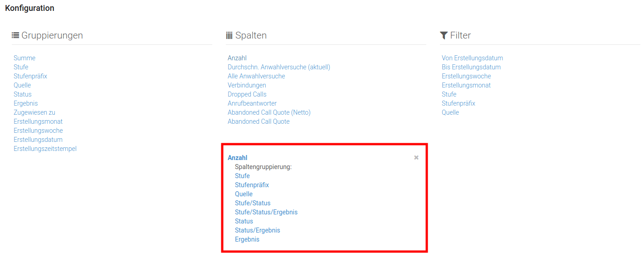Select the Dropped Calls column
This screenshot has height=257, width=644.
point(247,94)
